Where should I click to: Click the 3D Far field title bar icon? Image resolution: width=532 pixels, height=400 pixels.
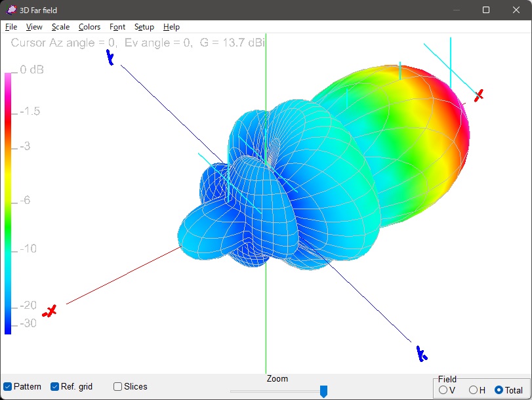10,10
